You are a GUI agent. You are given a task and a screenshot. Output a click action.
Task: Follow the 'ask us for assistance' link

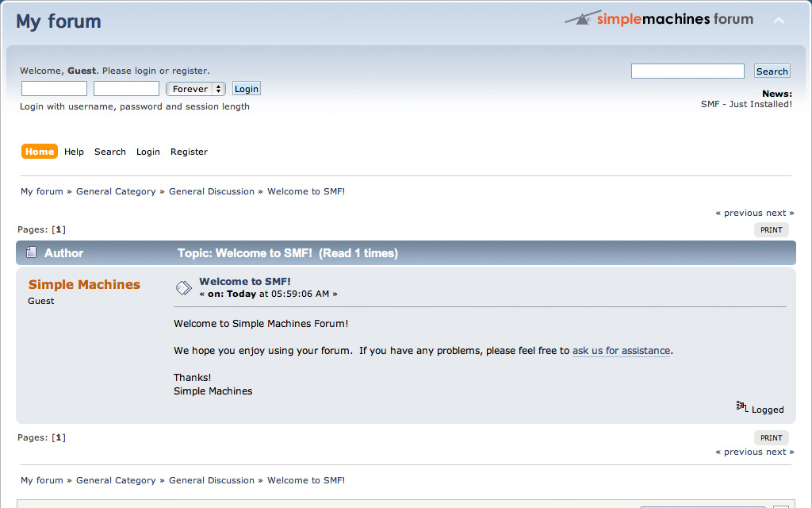click(x=621, y=350)
